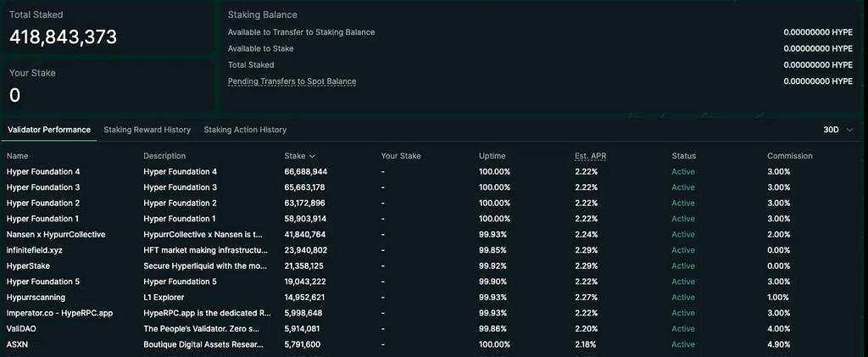Select Hyper Foundation 1 validator name
This screenshot has height=357, width=868.
pos(42,219)
